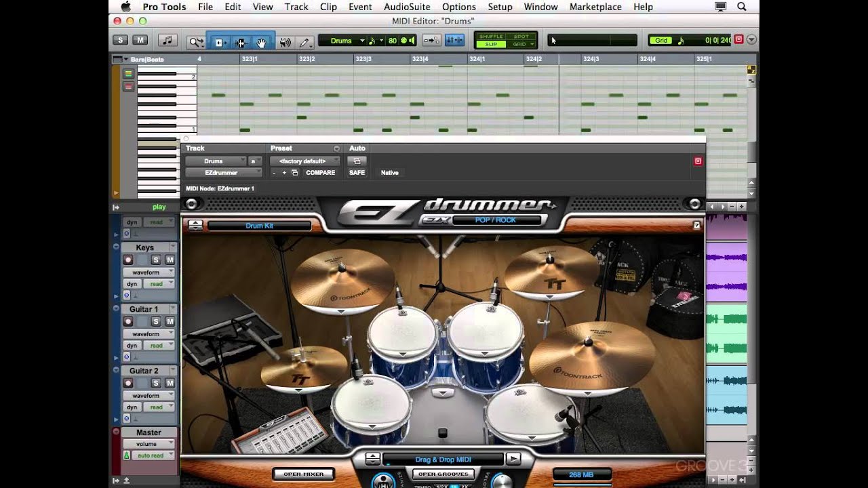This screenshot has height=488, width=868.
Task: Click the green Grid value indicator
Action: [661, 41]
